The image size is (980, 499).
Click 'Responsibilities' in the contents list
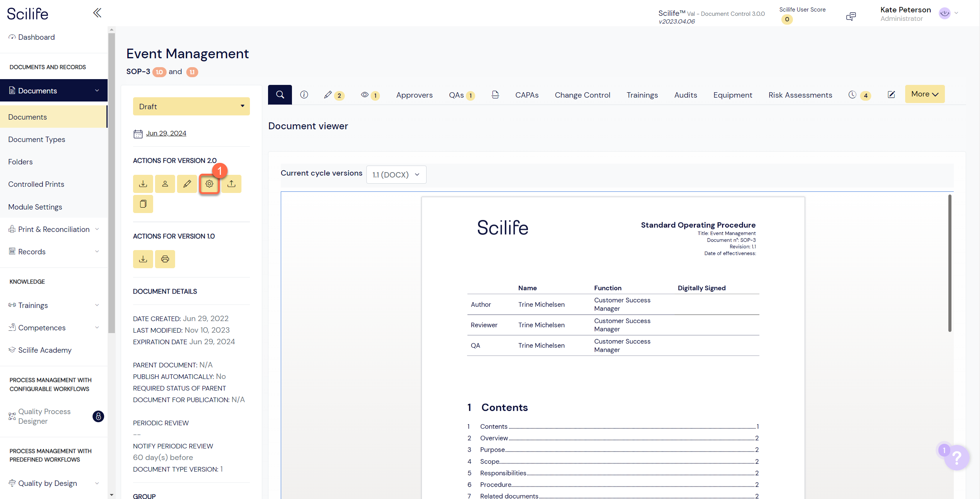point(503,473)
